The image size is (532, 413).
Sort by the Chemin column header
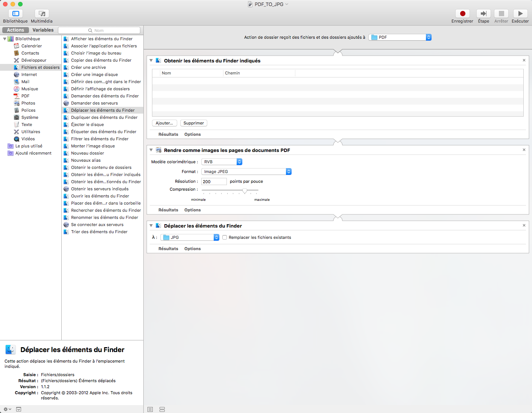coord(259,73)
